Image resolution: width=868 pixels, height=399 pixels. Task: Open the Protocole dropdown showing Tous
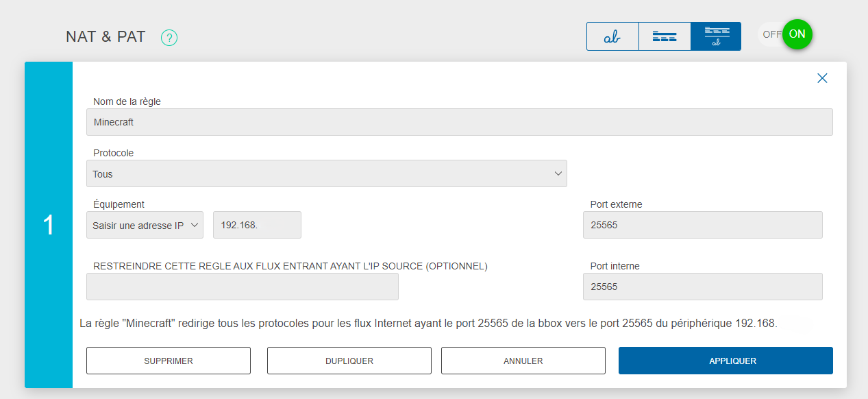[x=327, y=173]
